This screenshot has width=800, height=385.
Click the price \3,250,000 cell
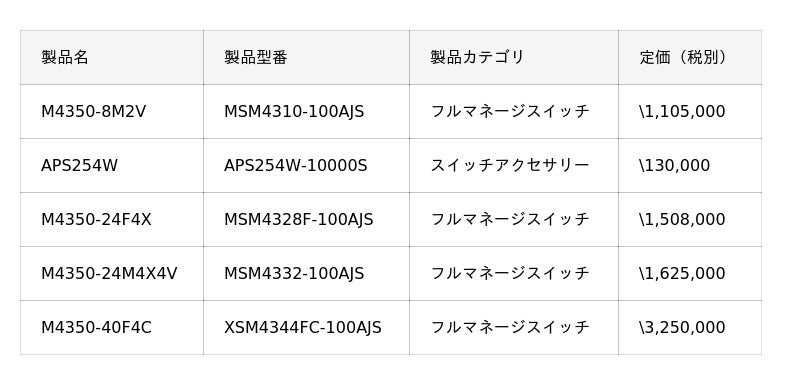(690, 327)
